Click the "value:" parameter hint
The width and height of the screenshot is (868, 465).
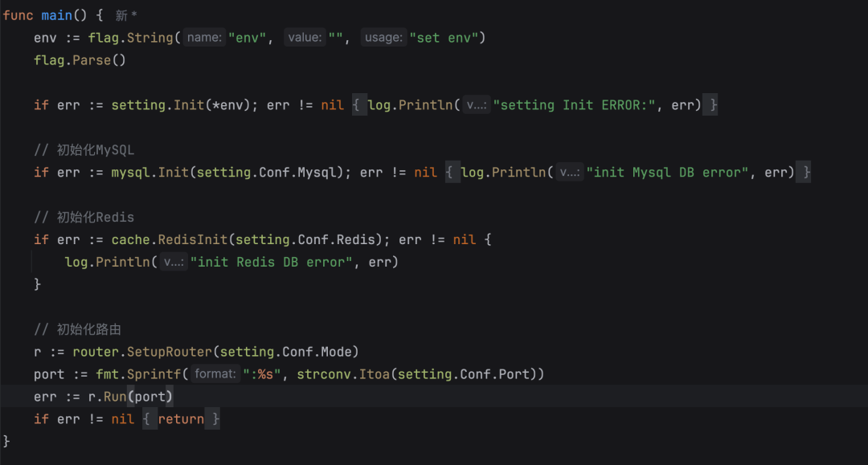(305, 38)
